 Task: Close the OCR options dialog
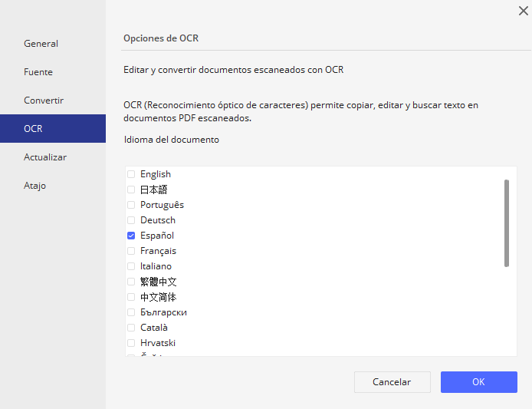pos(523,10)
